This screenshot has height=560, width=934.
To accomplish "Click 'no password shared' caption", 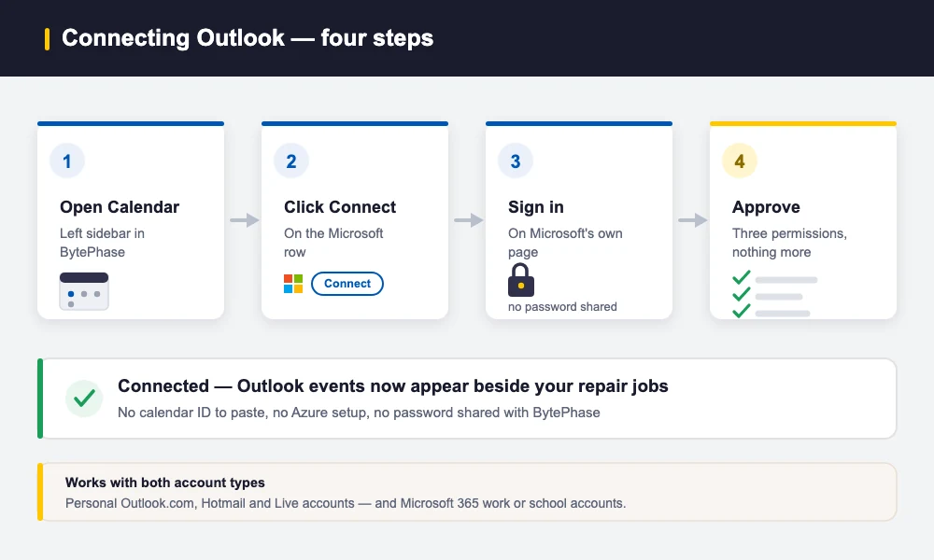I will pyautogui.click(x=562, y=307).
